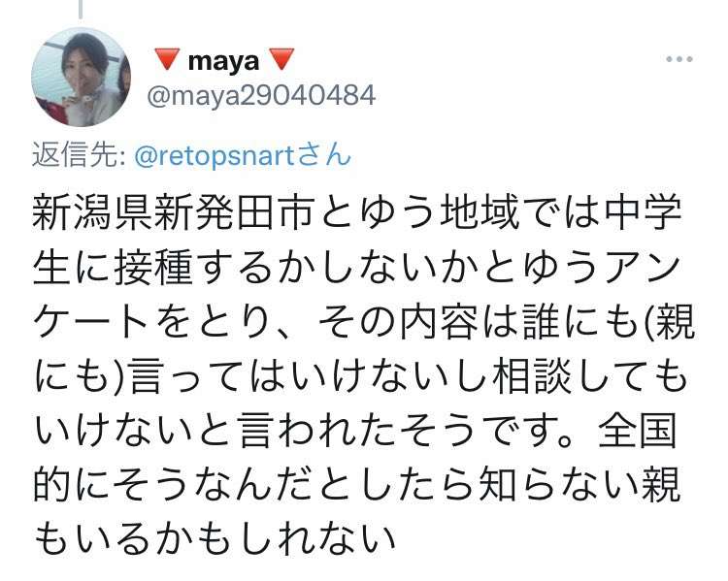The image size is (728, 581).
Task: Click the phrase 知らない親 in the tweet
Action: point(579,485)
